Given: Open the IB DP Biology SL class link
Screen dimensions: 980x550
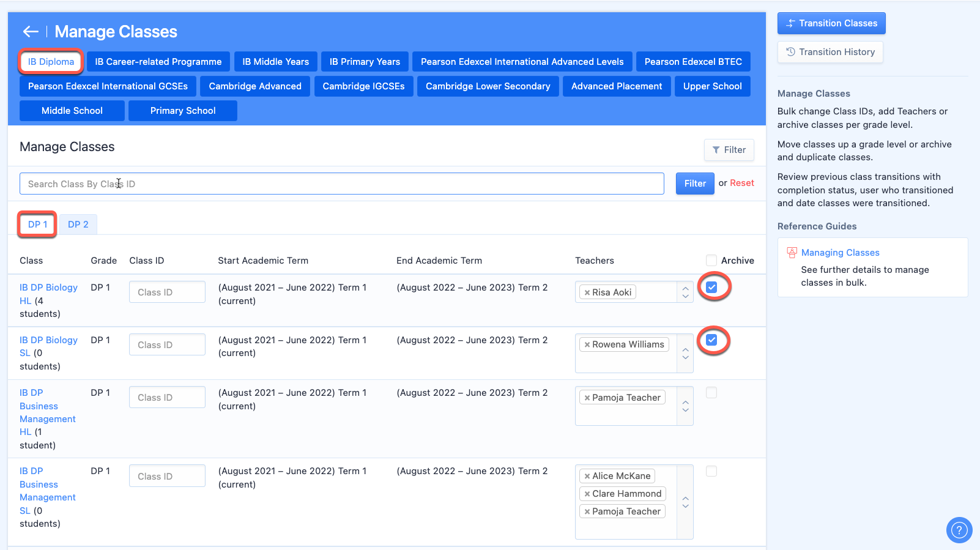Looking at the screenshot, I should pos(48,346).
